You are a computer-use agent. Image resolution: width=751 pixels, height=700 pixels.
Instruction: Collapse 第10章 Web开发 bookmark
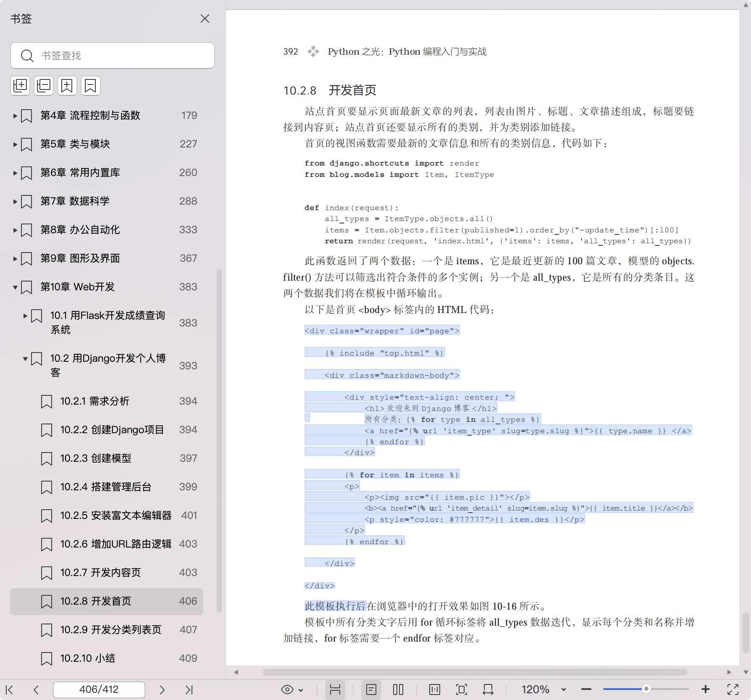click(x=15, y=287)
